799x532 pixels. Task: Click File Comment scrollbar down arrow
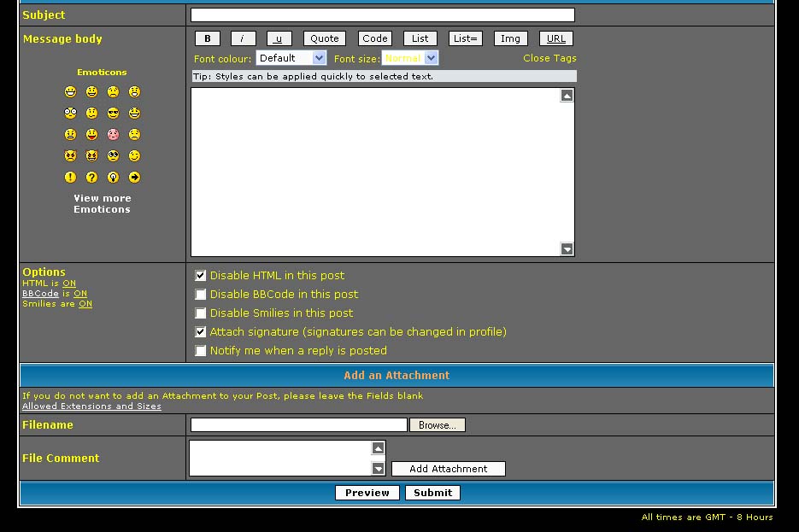click(x=378, y=468)
